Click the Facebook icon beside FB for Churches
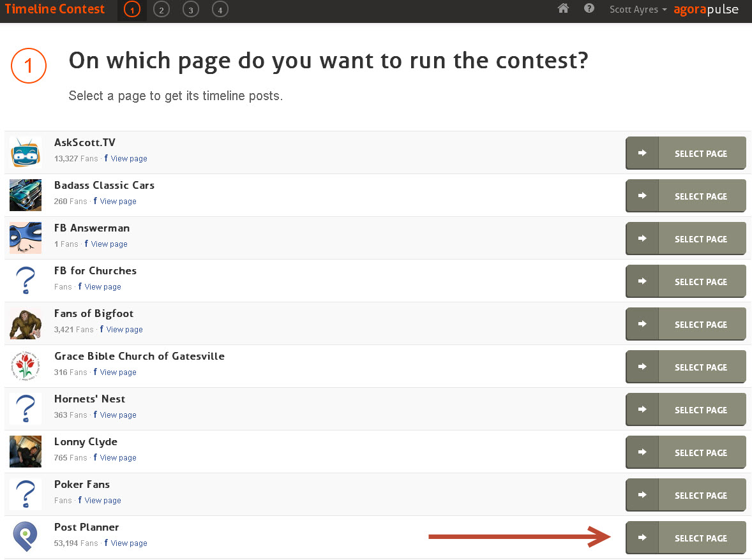This screenshot has width=752, height=560. tap(80, 286)
